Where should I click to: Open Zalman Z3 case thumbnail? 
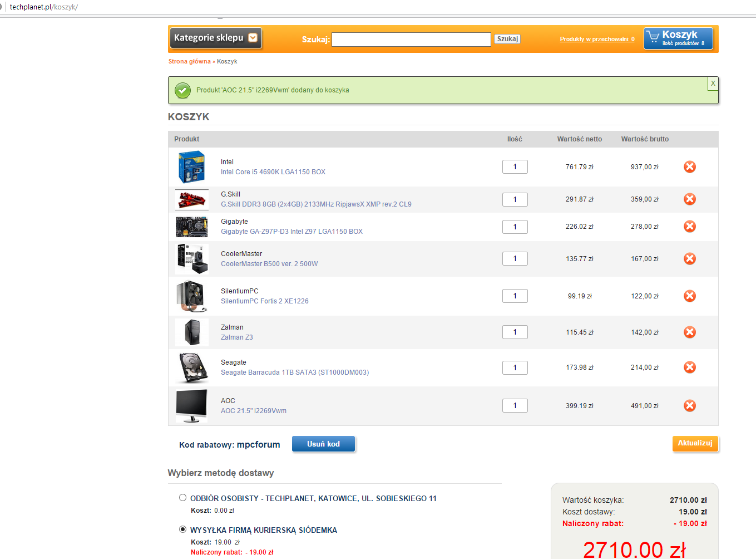pos(191,332)
